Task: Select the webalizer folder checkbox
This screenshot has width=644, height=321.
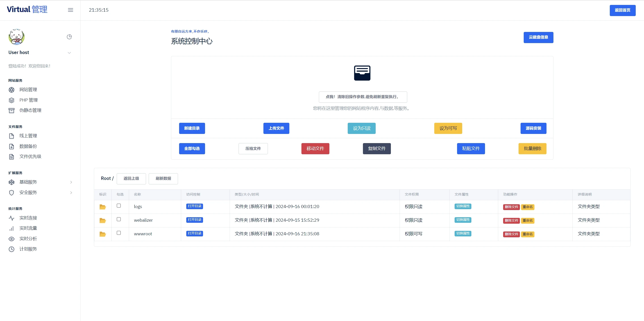Action: click(x=119, y=219)
